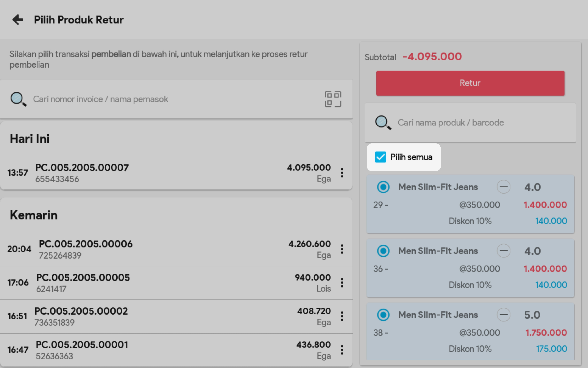Toggle selection of size 36 jeans

383,251
